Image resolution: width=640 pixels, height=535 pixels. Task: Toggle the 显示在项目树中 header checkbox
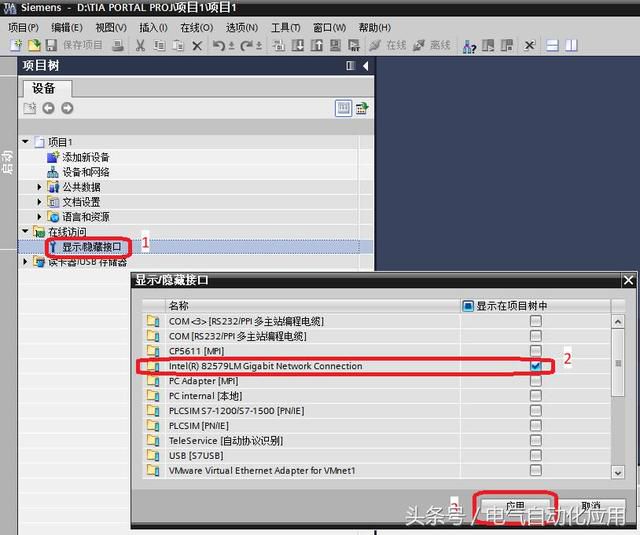(x=468, y=306)
